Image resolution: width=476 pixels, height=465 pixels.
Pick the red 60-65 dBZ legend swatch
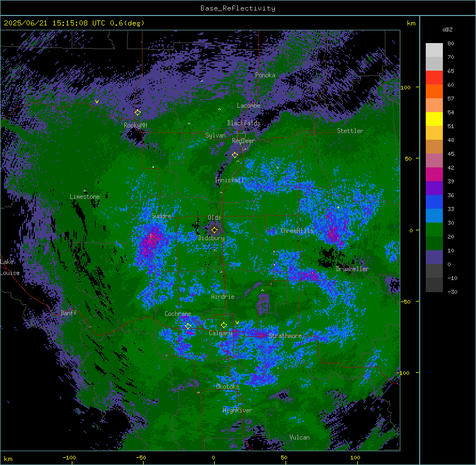pos(434,78)
